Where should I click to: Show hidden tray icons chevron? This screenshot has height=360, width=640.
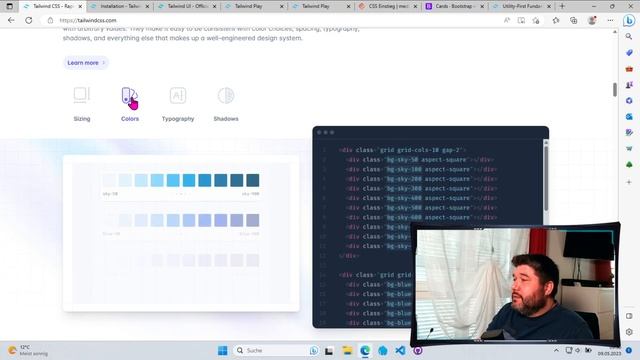[x=556, y=350]
